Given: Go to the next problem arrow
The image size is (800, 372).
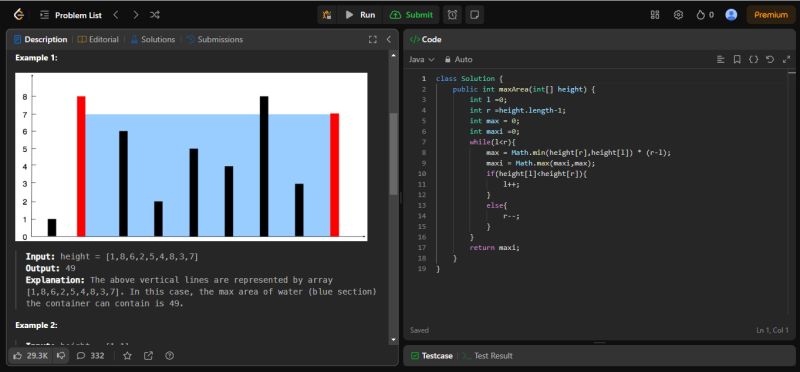Looking at the screenshot, I should [135, 15].
